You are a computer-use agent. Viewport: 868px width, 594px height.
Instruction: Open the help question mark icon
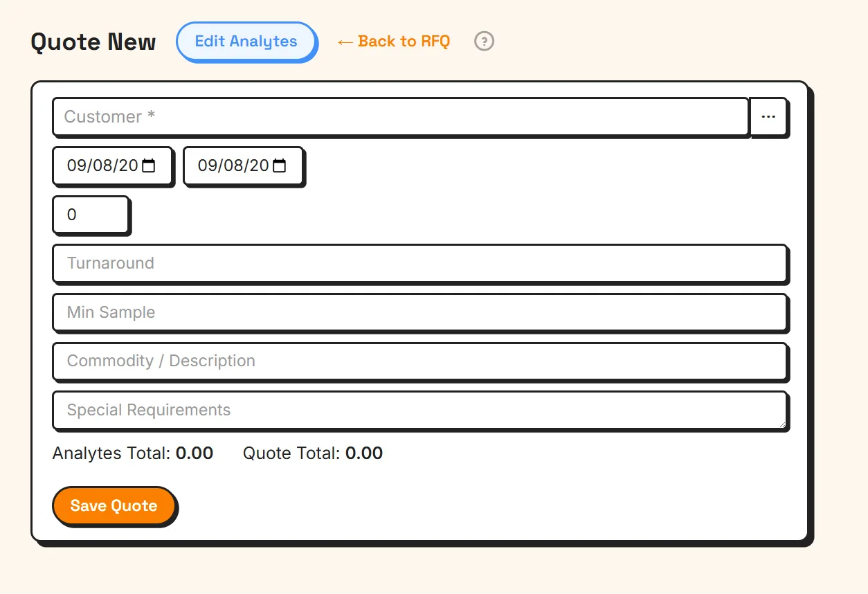[x=484, y=42]
